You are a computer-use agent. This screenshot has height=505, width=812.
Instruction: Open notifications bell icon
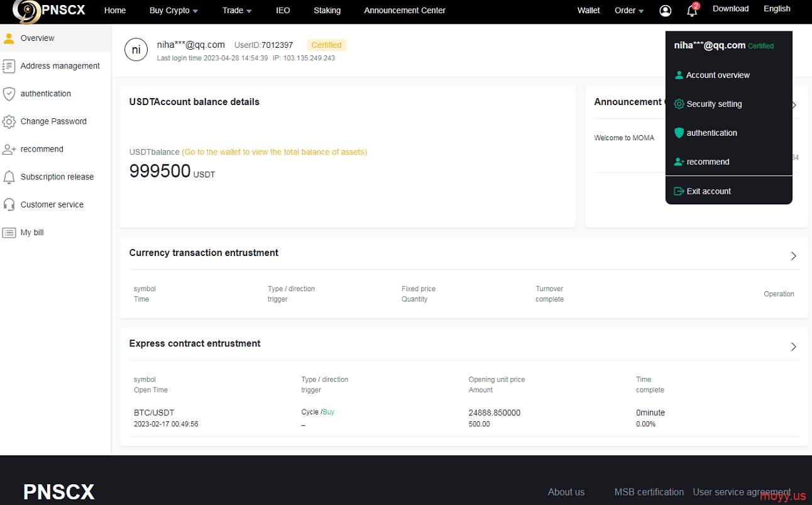tap(692, 11)
